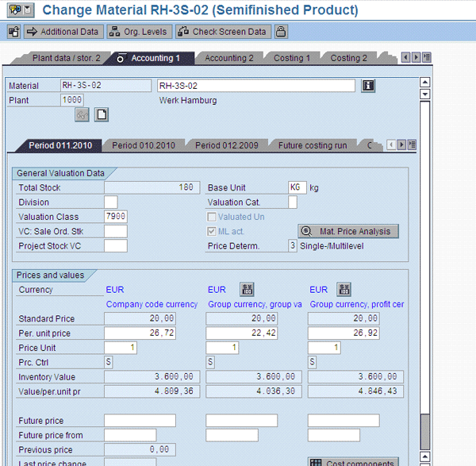Click company code Future price from field
Viewport: 476px width, 466px height.
(x=130, y=435)
